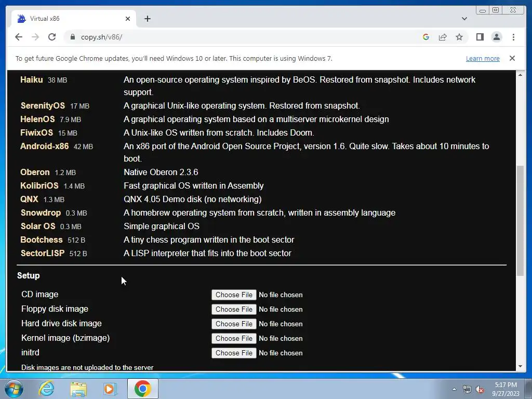Select the Virtual x86 tab
532x399 pixels.
tap(74, 19)
